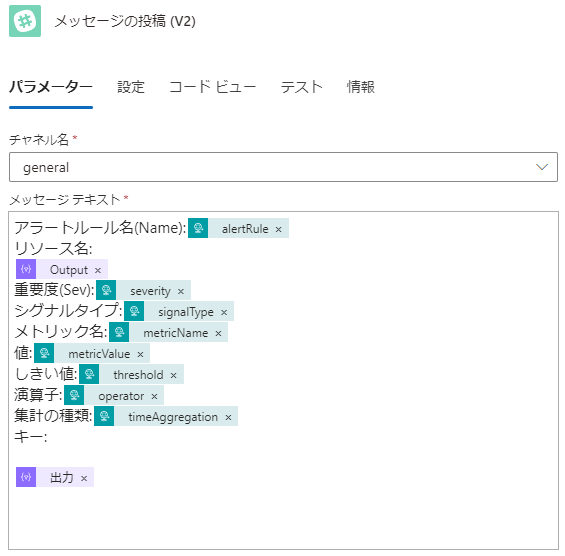Image resolution: width=565 pixels, height=556 pixels.
Task: Click the threshold token icon
Action: point(89,374)
